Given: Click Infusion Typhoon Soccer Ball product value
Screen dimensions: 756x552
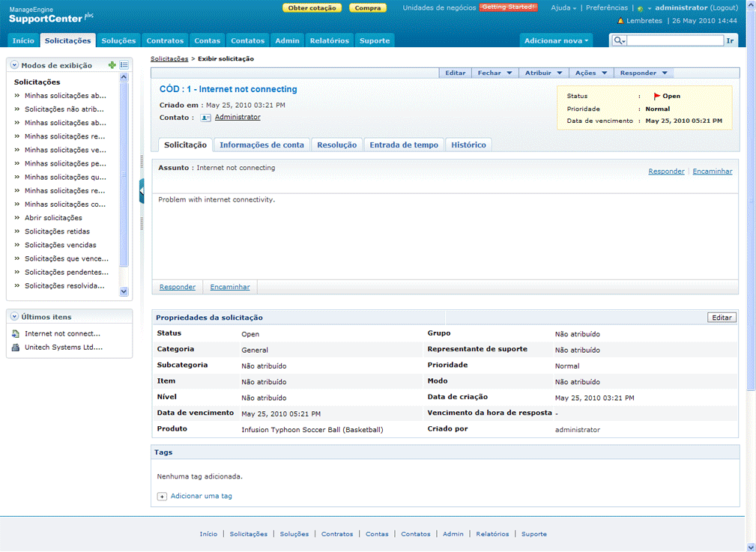Looking at the screenshot, I should point(312,430).
